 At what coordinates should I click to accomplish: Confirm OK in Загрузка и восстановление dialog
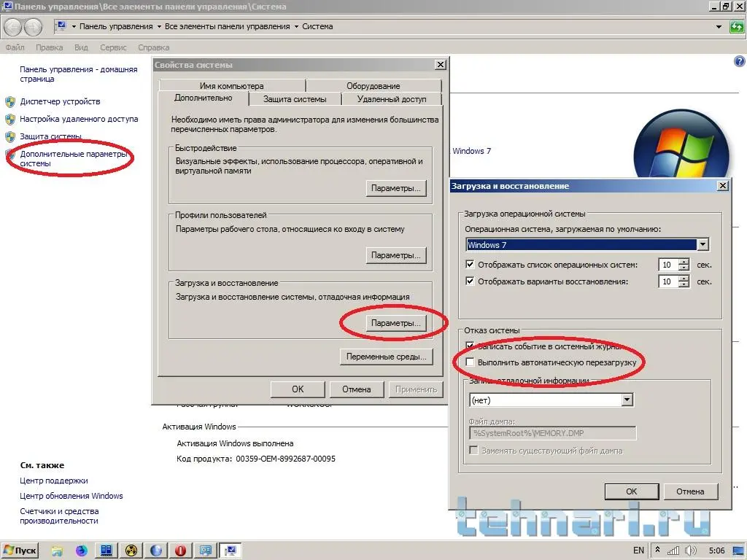[x=632, y=491]
